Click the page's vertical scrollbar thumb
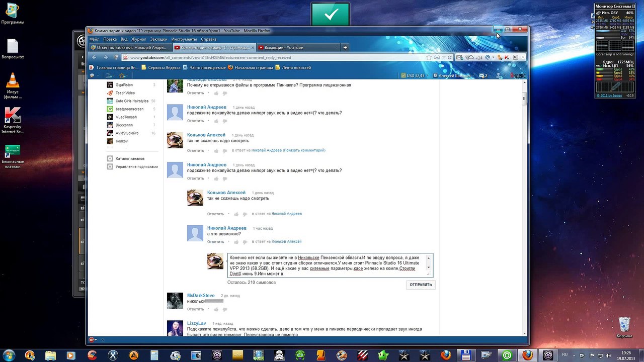644x362 pixels. pyautogui.click(x=524, y=99)
